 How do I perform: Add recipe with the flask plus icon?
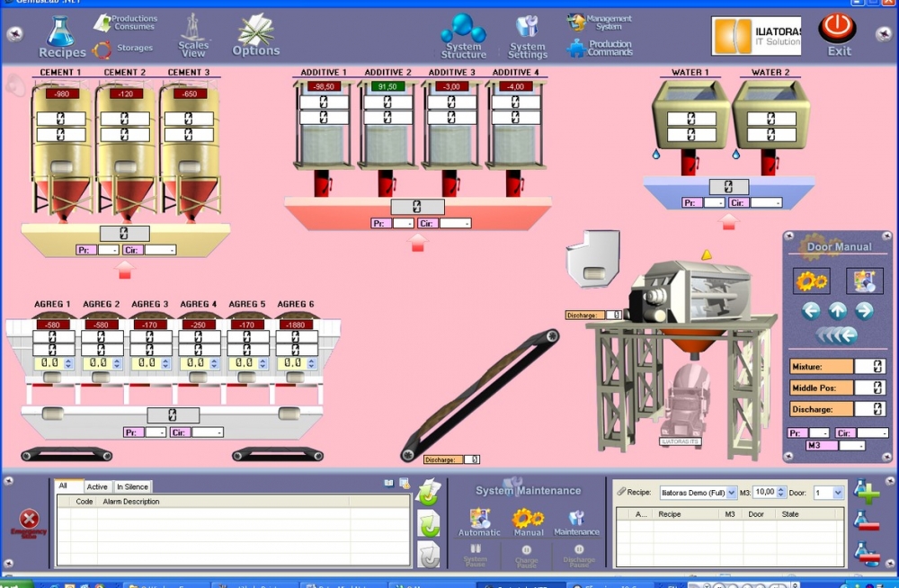[x=866, y=492]
